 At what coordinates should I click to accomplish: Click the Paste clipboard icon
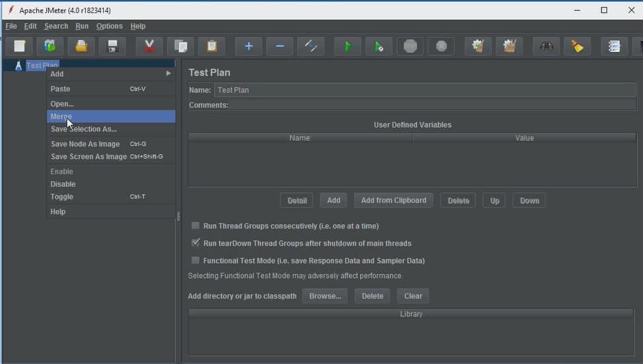pos(211,46)
